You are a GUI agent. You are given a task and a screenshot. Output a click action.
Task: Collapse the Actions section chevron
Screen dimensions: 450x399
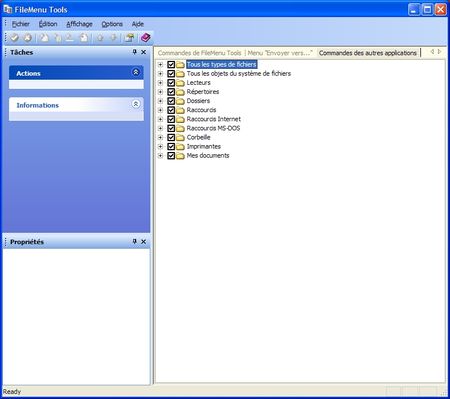tap(136, 72)
